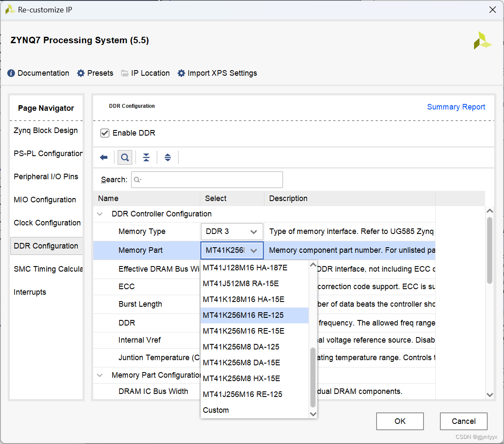Toggle the Enable DDR checkbox
Image resolution: width=504 pixels, height=444 pixels.
click(105, 133)
